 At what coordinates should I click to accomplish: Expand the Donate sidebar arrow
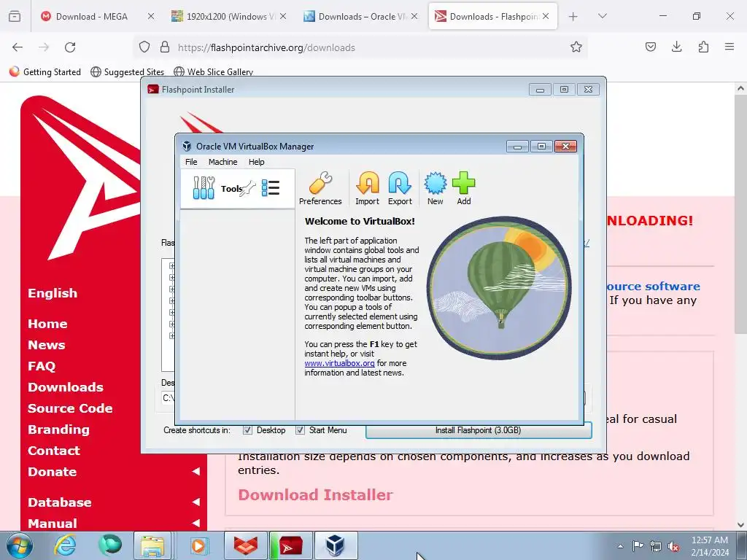196,472
